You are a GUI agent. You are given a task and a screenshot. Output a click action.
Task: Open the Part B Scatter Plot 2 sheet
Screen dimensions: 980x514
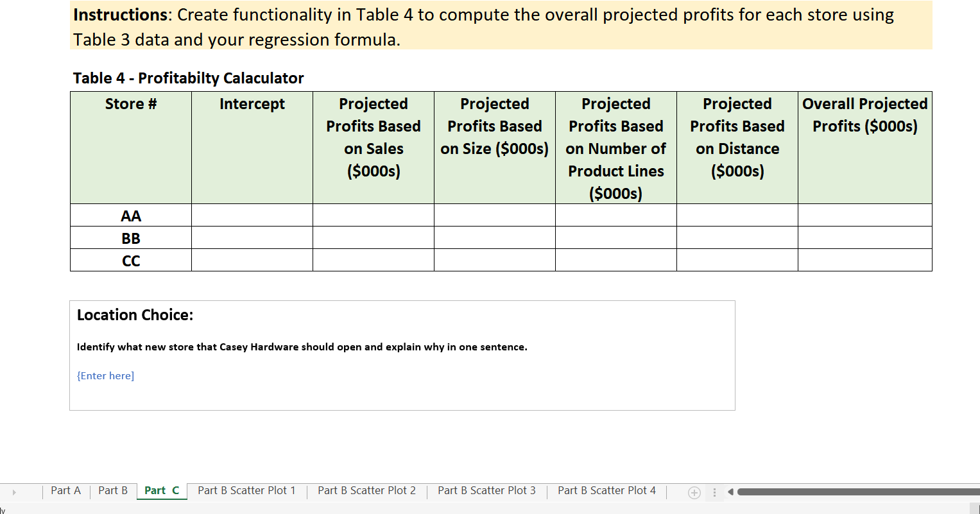point(366,490)
